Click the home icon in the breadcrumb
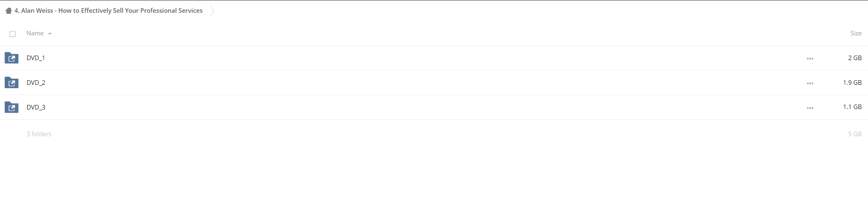Viewport: 868px width, 200px height. [9, 11]
